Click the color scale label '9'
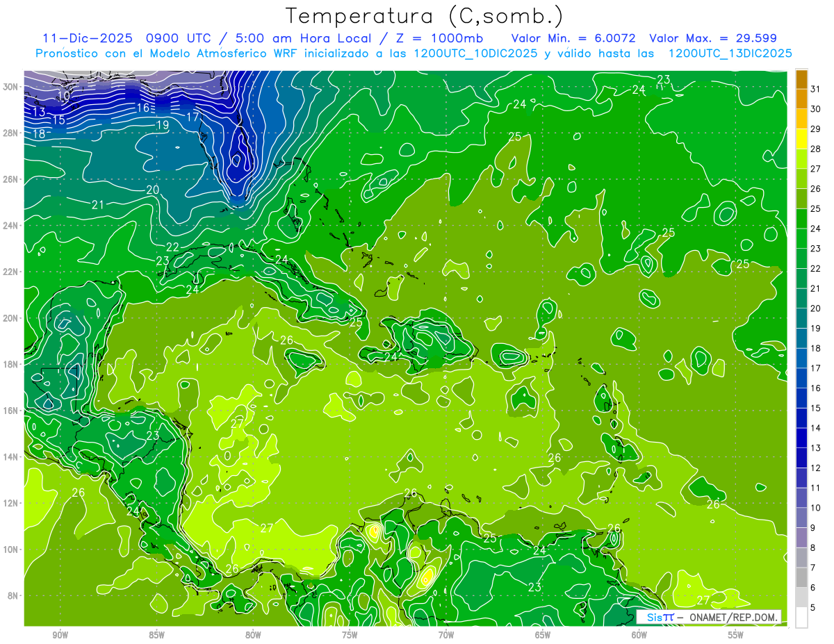Screen dimensions: 834x644 pyautogui.click(x=813, y=528)
